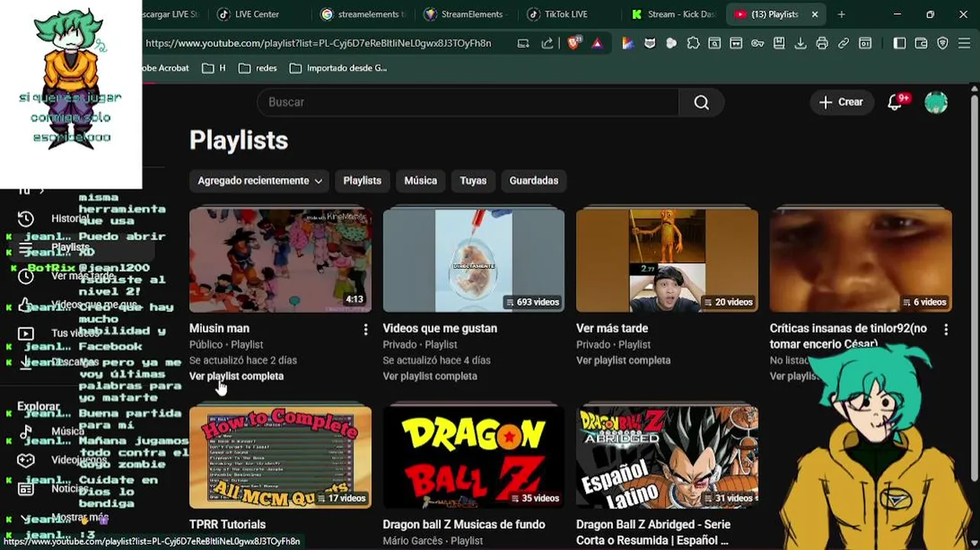Screen dimensions: 980x550
Task: Click the Música sidebar note icon
Action: [25, 432]
